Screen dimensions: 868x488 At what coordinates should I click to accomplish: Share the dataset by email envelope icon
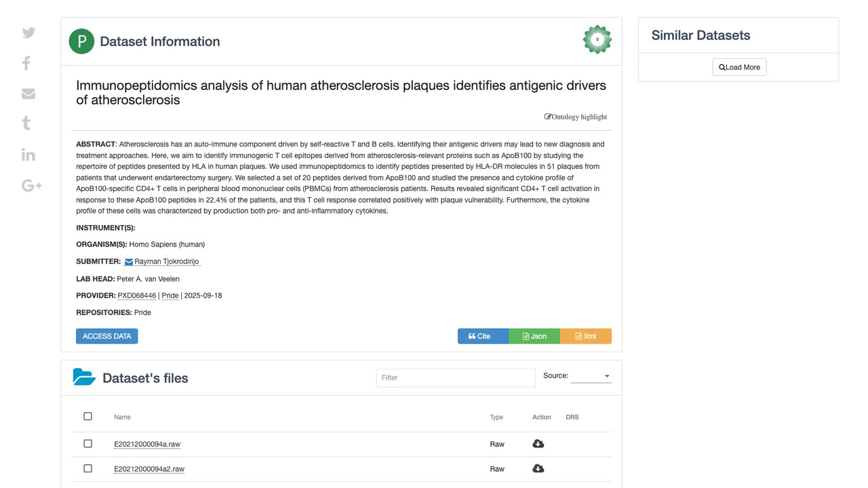[x=28, y=94]
